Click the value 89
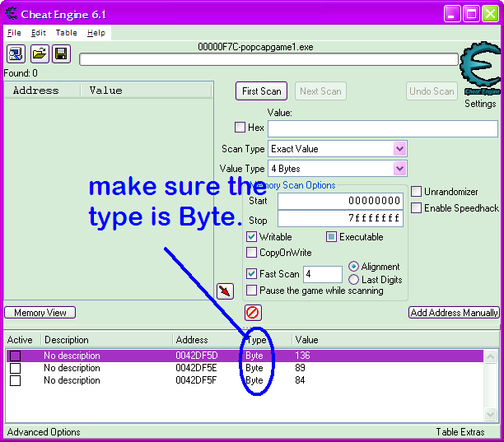 point(300,368)
